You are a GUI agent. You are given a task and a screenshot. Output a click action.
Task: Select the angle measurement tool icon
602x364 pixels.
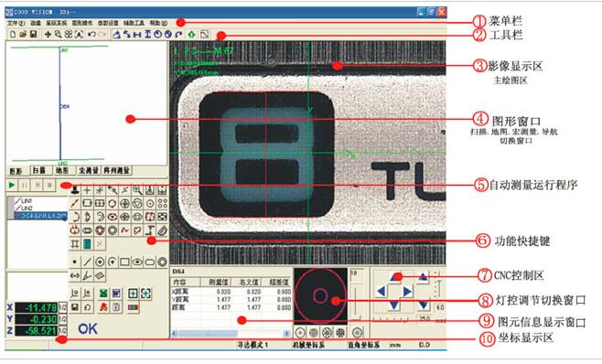tap(87, 275)
